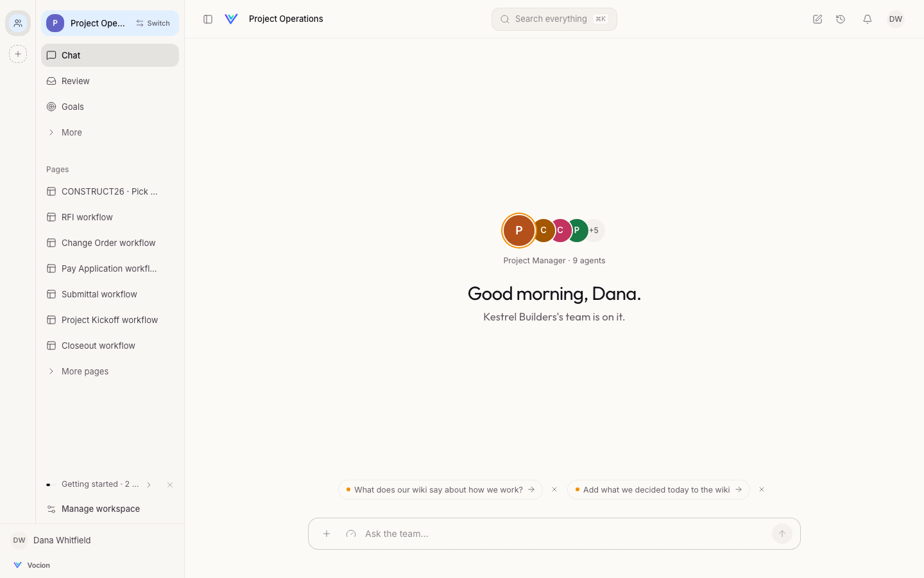Open Review in the sidebar
Screen dimensions: 924x578
110,81
